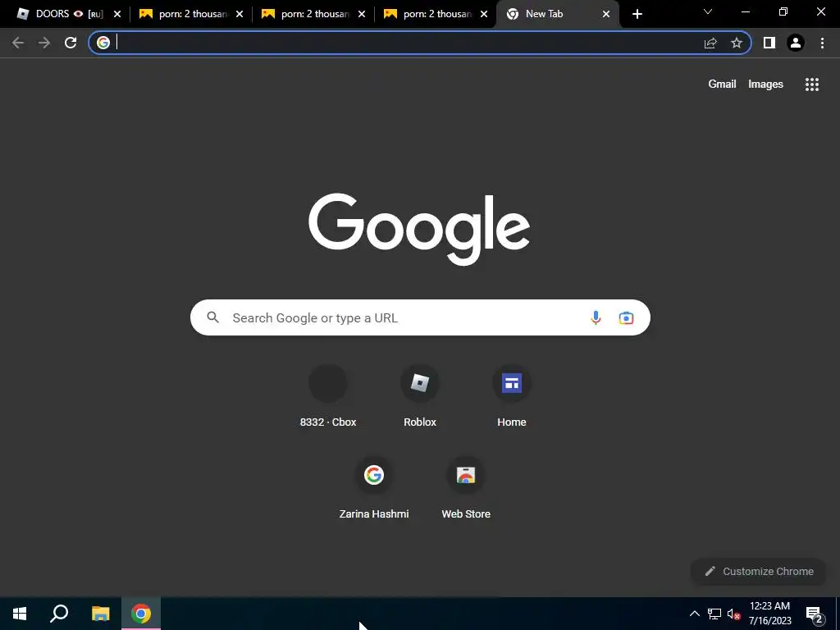Open the Chrome profile menu

(x=796, y=43)
